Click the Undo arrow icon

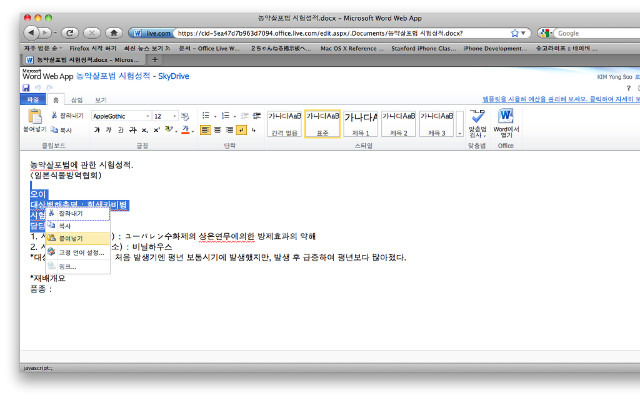click(38, 88)
